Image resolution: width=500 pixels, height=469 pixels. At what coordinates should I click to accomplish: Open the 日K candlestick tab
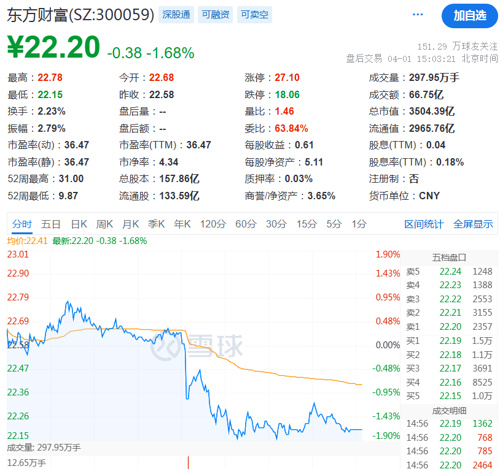click(79, 224)
